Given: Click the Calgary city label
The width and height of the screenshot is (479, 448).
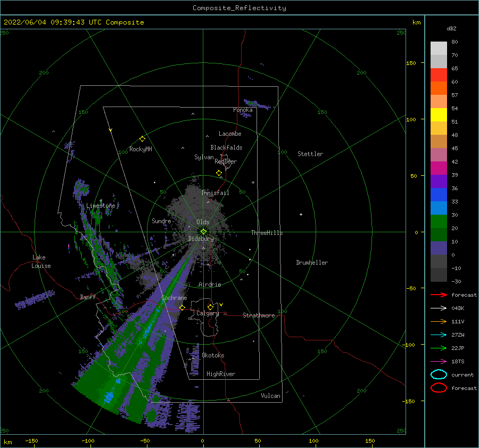Looking at the screenshot, I should (208, 313).
